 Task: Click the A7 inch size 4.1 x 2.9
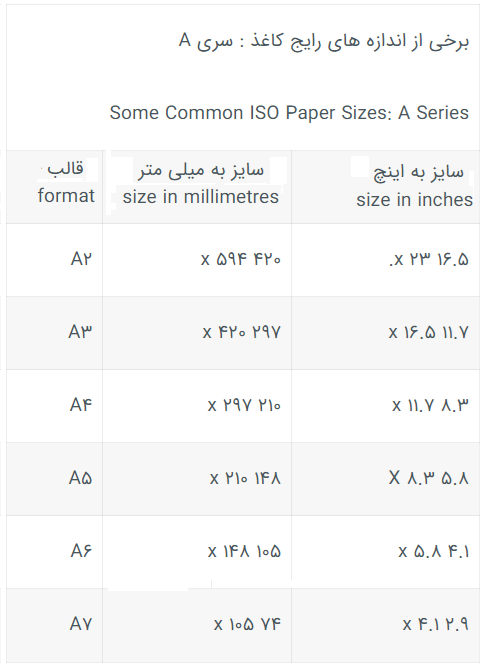pos(436,624)
